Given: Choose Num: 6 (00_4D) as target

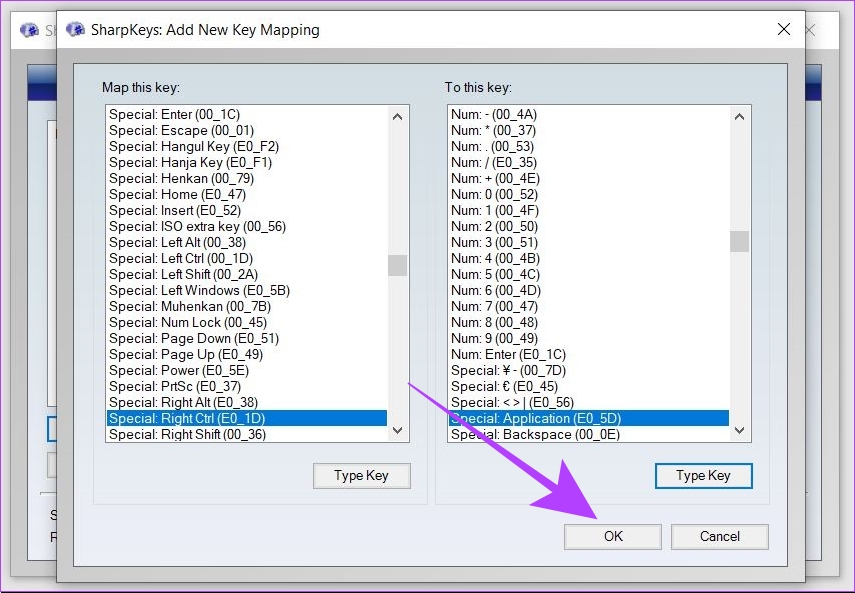Looking at the screenshot, I should 588,291.
